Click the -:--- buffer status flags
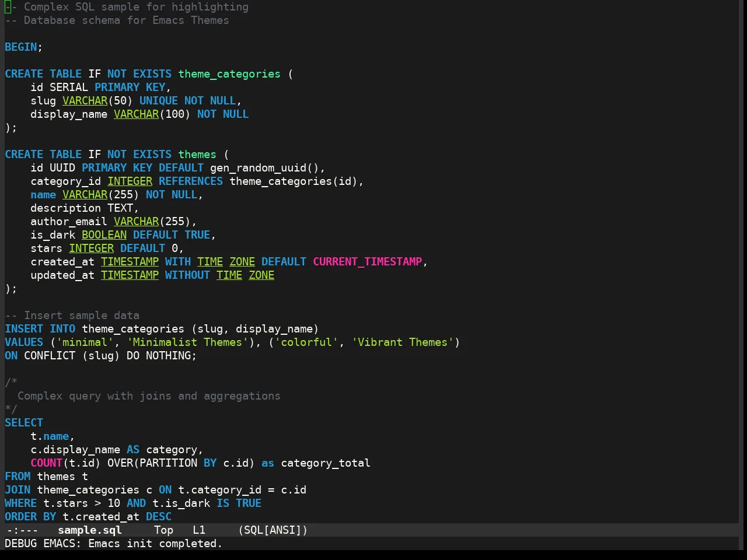Viewport: 747px width, 560px height. [x=22, y=530]
